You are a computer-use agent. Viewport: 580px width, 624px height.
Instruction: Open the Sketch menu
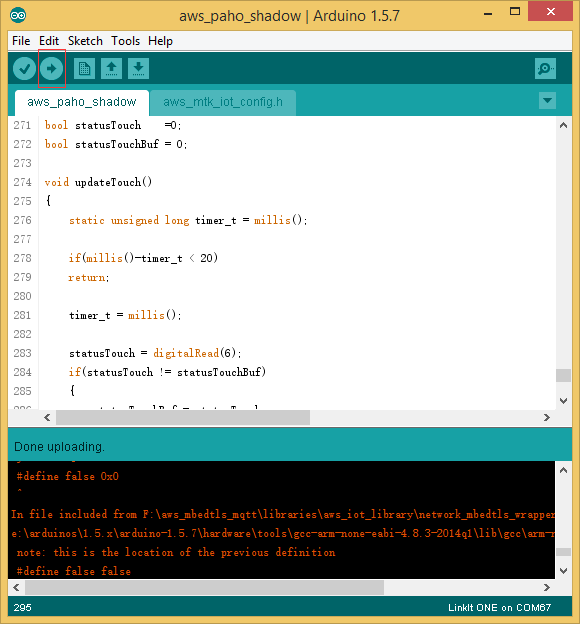tap(85, 41)
